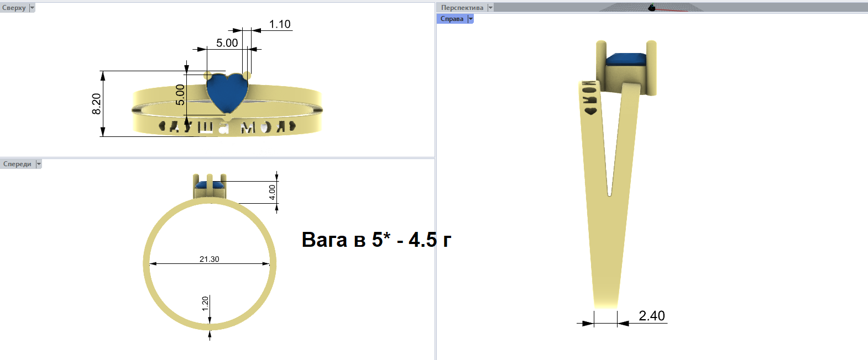This screenshot has width=868, height=360.
Task: Select the blue stone in the right view
Action: point(626,60)
